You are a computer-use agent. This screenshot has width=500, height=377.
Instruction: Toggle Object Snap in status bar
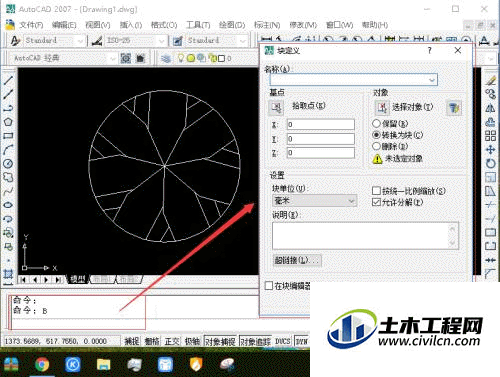tap(220, 341)
